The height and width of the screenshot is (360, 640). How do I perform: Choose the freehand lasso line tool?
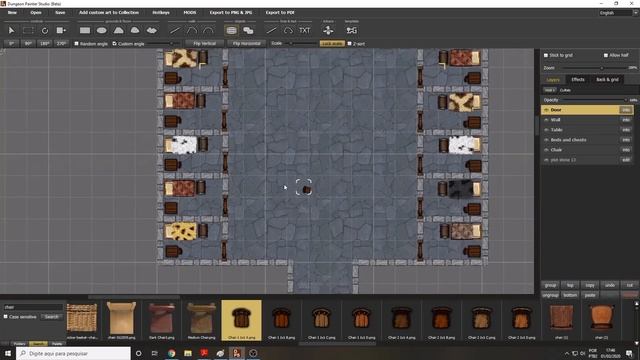(288, 31)
